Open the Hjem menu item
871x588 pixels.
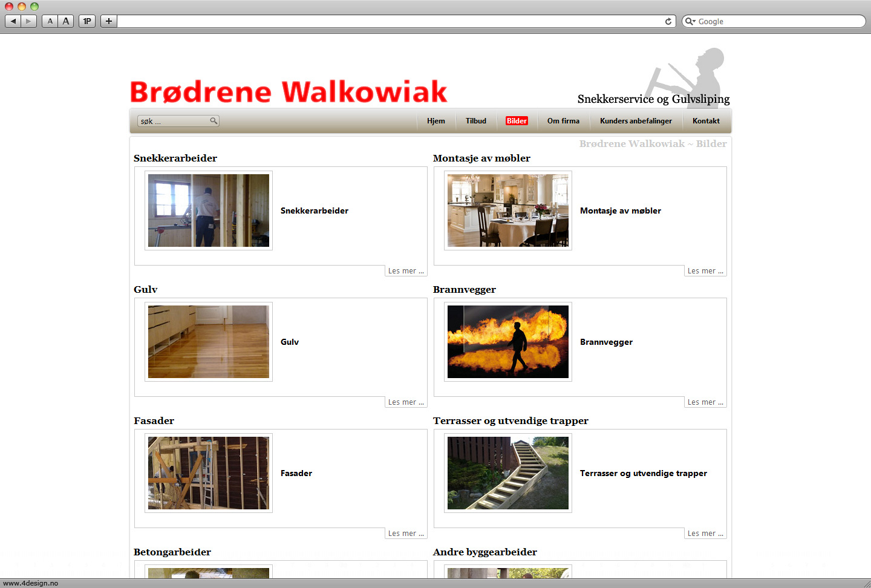[x=436, y=121]
